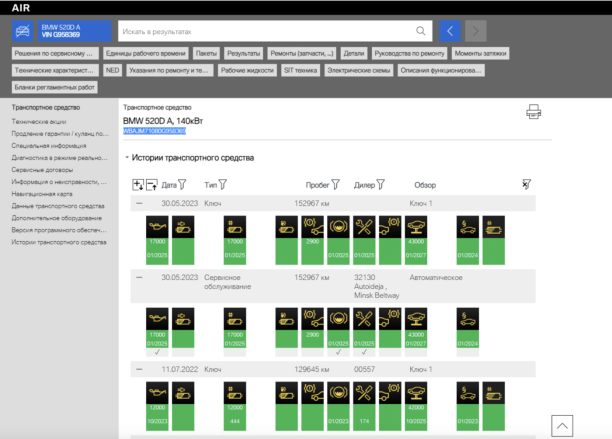Click the SIT техника button
This screenshot has width=612, height=439.
coord(301,70)
